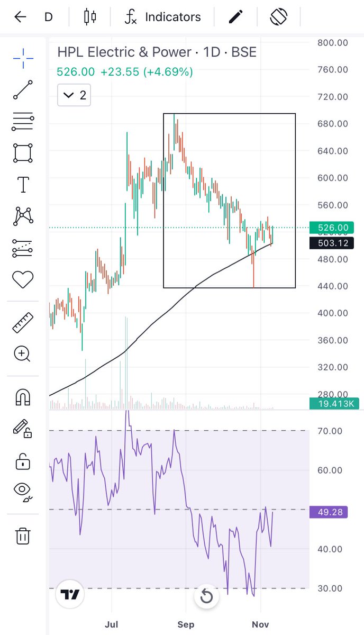
Task: Open the XABCD patterns tool
Action: click(x=23, y=216)
